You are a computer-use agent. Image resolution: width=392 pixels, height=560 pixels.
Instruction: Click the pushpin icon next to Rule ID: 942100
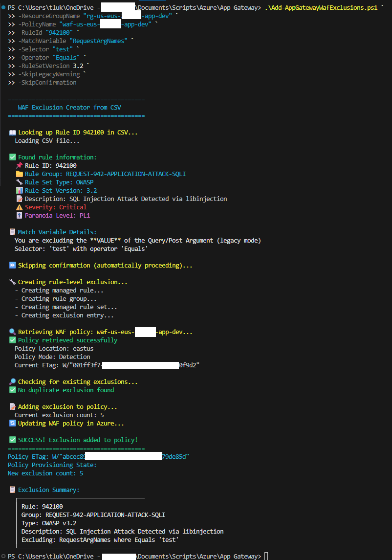(x=19, y=166)
